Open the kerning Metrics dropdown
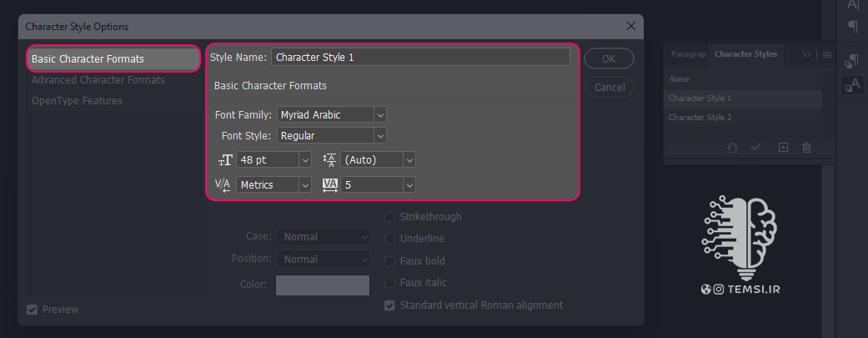 (x=305, y=184)
